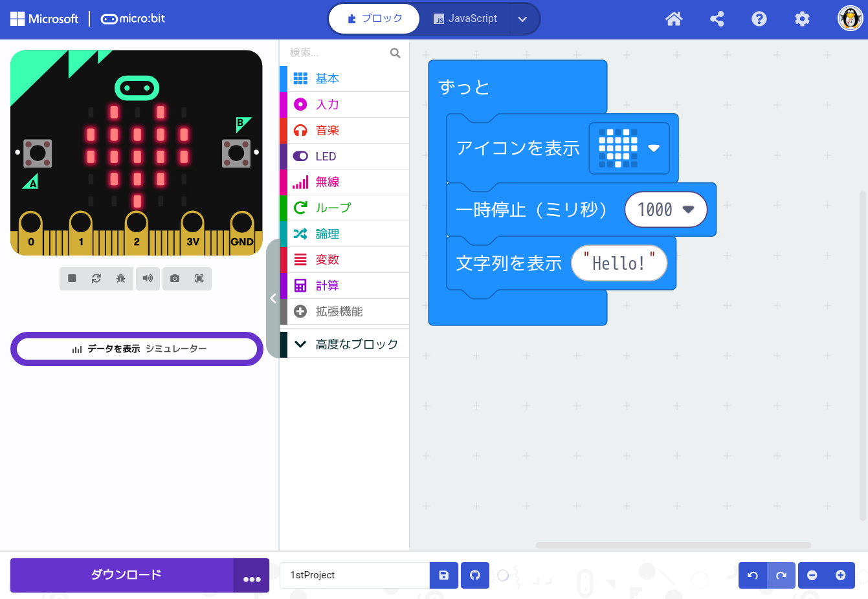This screenshot has height=599, width=868.
Task: Click the GitHub icon button
Action: pyautogui.click(x=475, y=575)
